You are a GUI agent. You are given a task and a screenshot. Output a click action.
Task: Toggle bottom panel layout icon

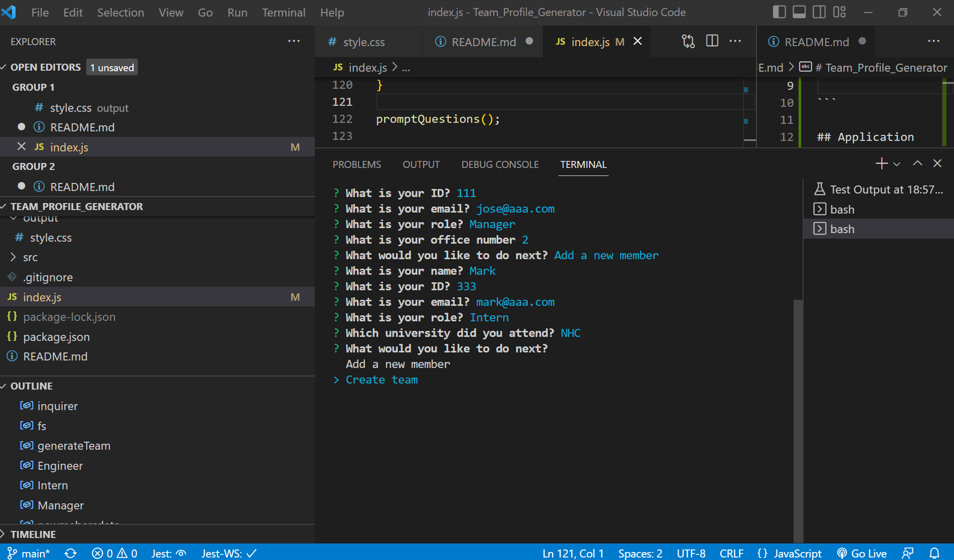click(799, 12)
